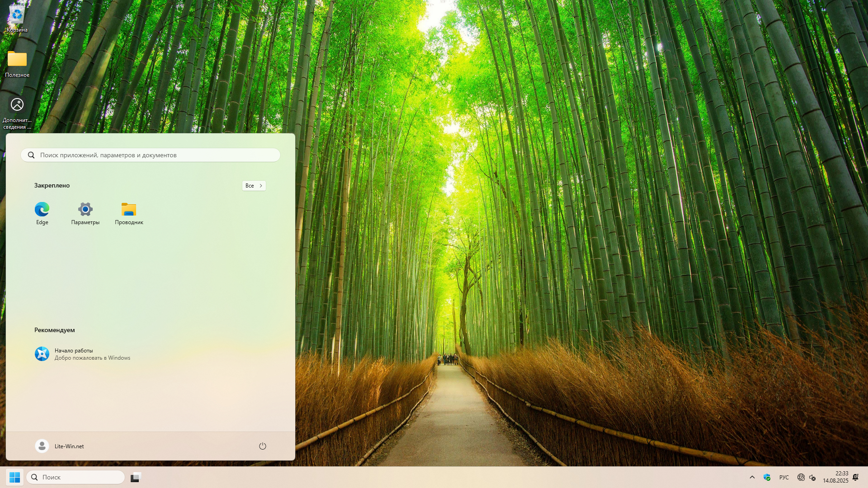868x488 pixels.
Task: Click Start menu search field
Action: pyautogui.click(x=151, y=155)
